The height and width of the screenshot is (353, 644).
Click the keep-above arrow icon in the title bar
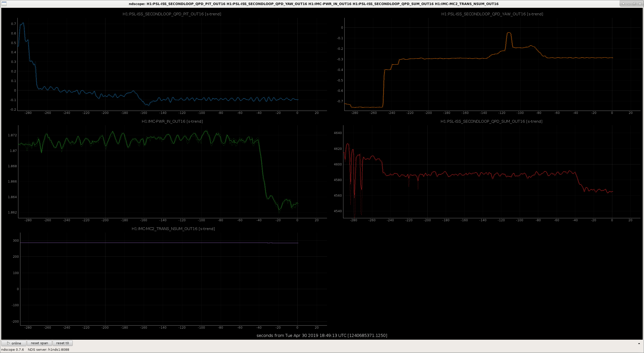pos(623,4)
